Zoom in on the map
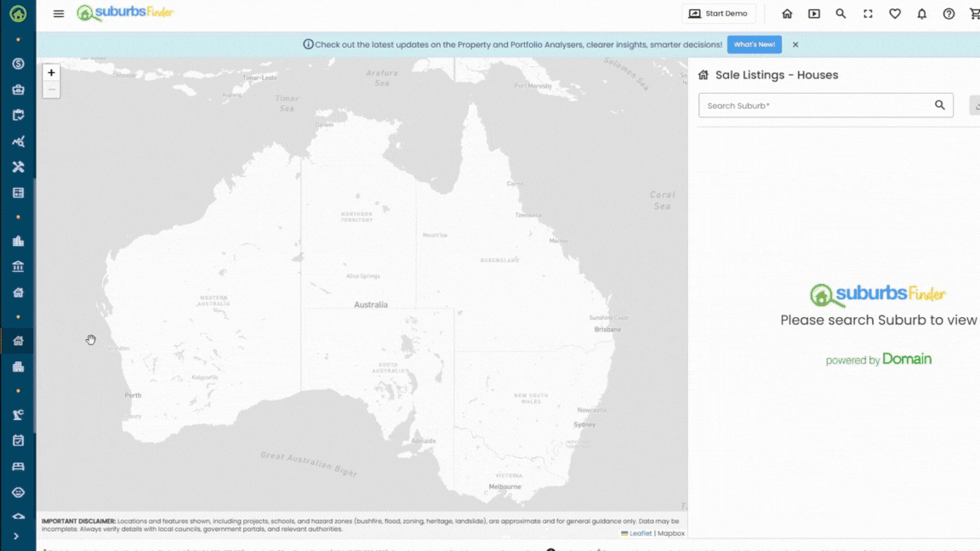The width and height of the screenshot is (980, 551). click(x=51, y=73)
